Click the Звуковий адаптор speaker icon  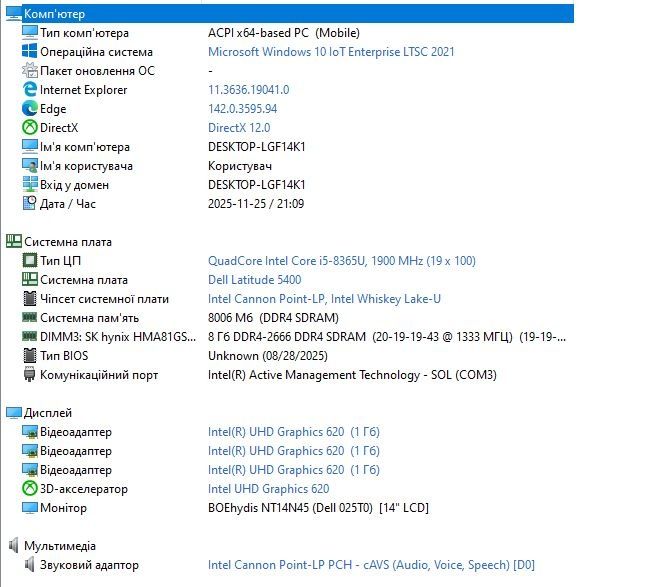[29, 565]
